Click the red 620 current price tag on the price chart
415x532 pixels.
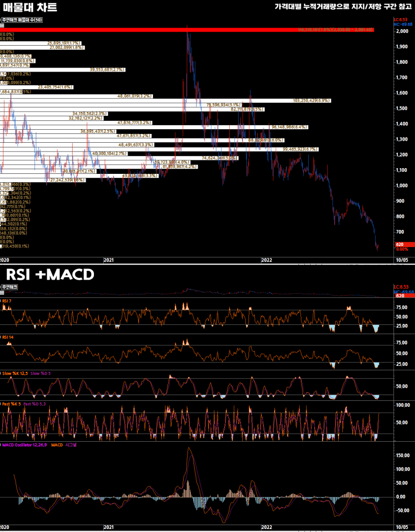405,244
